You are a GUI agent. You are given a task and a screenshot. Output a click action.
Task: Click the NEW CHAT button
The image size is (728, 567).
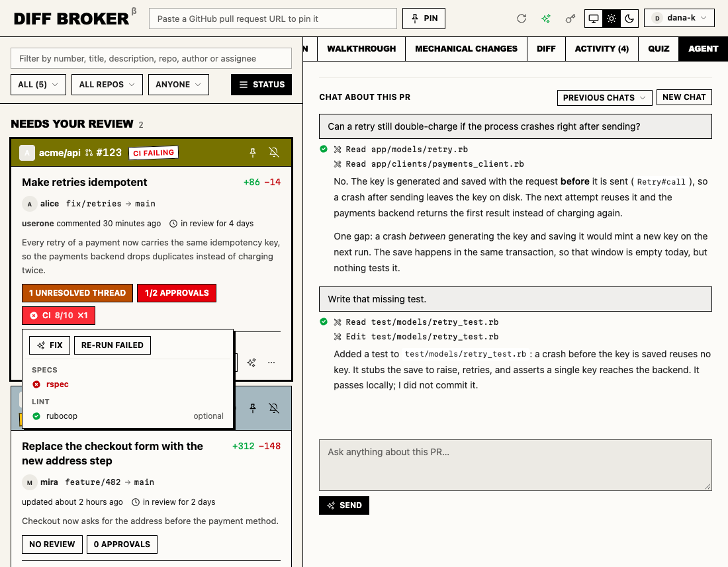(684, 97)
